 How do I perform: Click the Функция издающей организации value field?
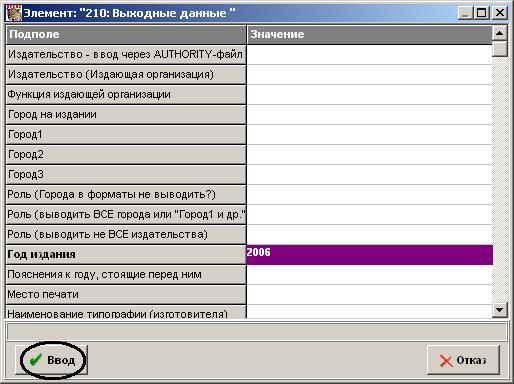pyautogui.click(x=369, y=95)
